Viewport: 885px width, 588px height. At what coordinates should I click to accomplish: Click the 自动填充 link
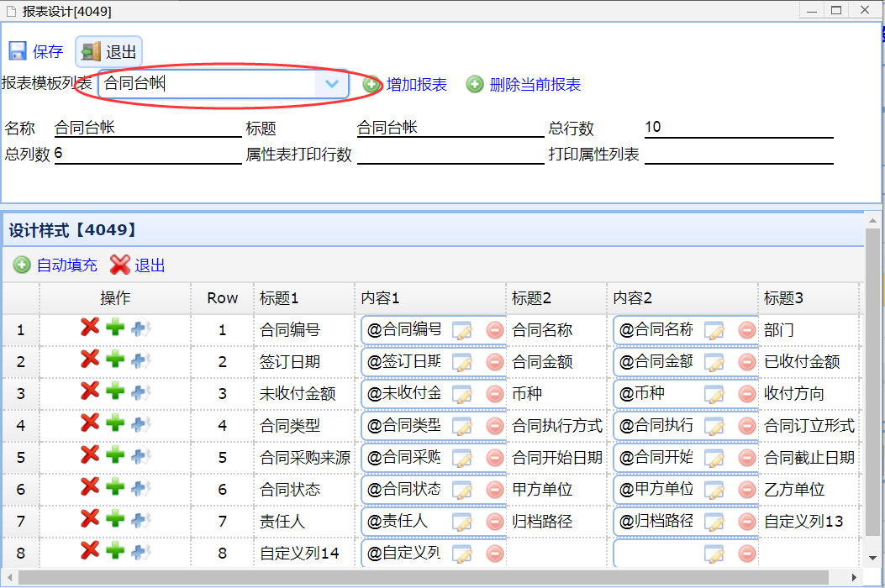point(66,265)
